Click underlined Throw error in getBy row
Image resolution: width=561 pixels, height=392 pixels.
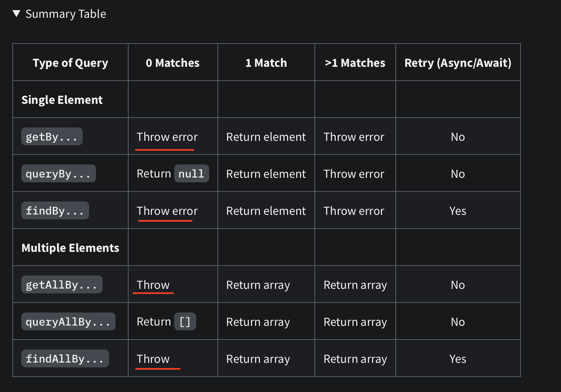pos(167,137)
